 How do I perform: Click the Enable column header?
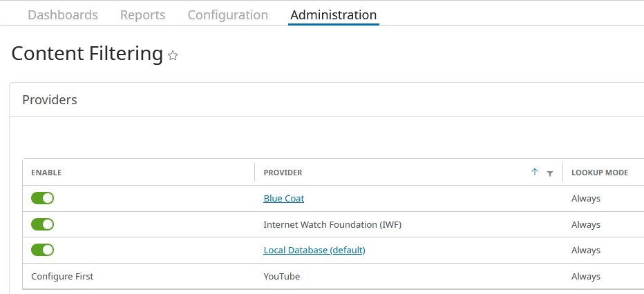46,173
